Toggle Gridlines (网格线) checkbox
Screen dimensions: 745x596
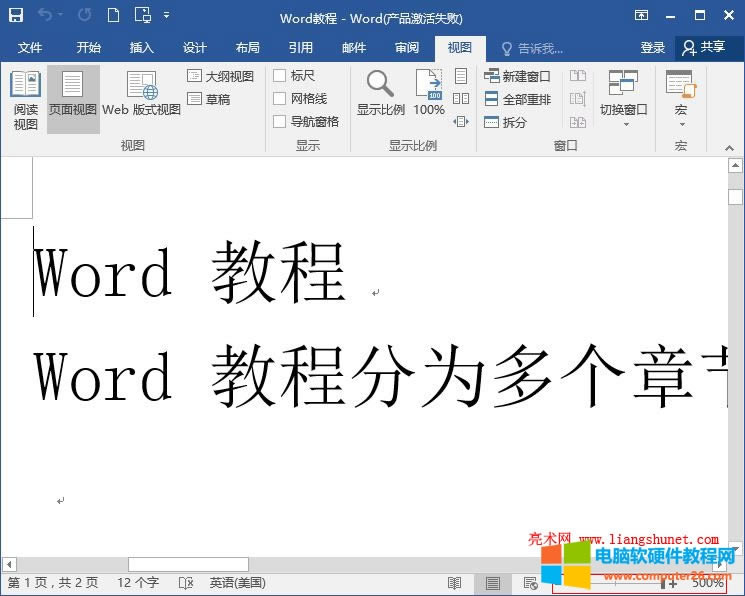280,99
